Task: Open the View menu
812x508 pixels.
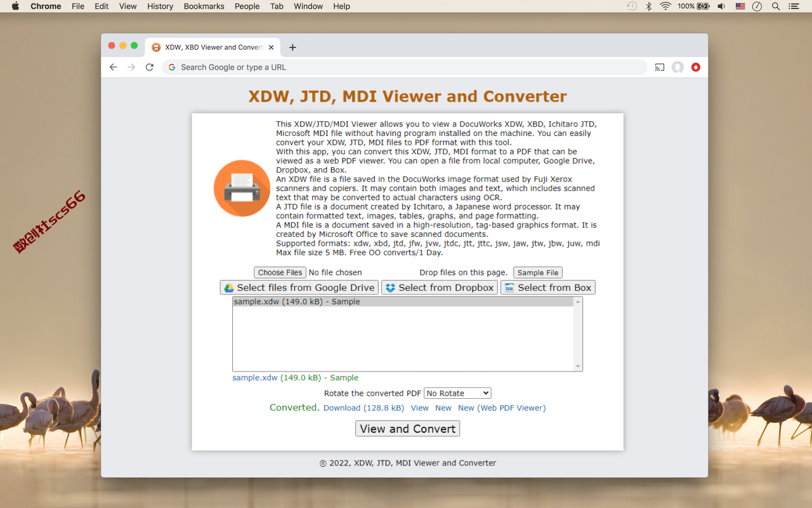Action: [128, 6]
